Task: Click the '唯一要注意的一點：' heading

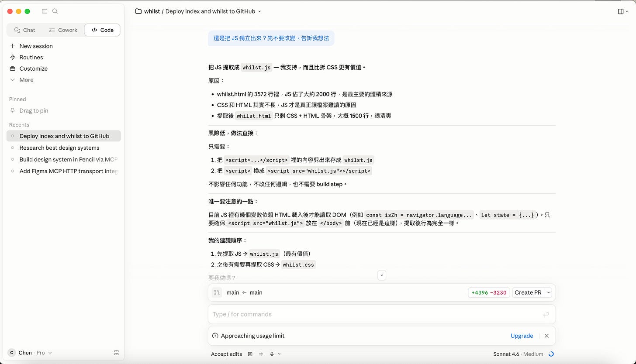Action: coord(234,202)
